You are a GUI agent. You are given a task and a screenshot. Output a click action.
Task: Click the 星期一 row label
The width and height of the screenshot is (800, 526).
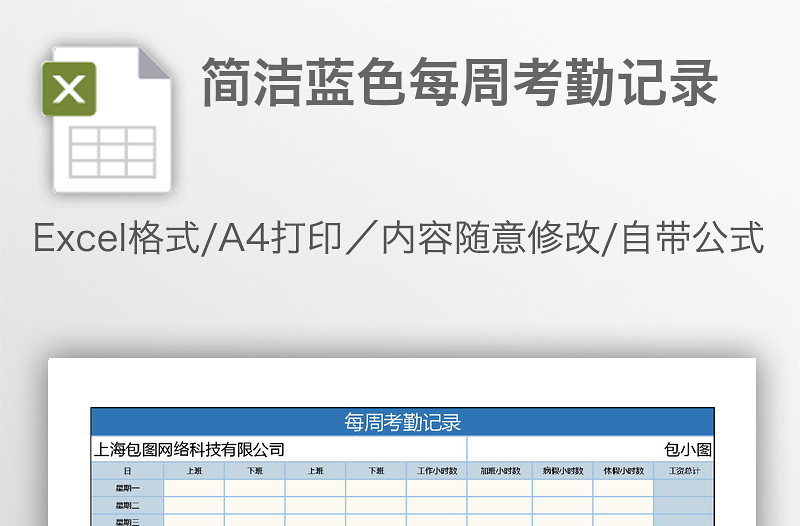click(128, 488)
